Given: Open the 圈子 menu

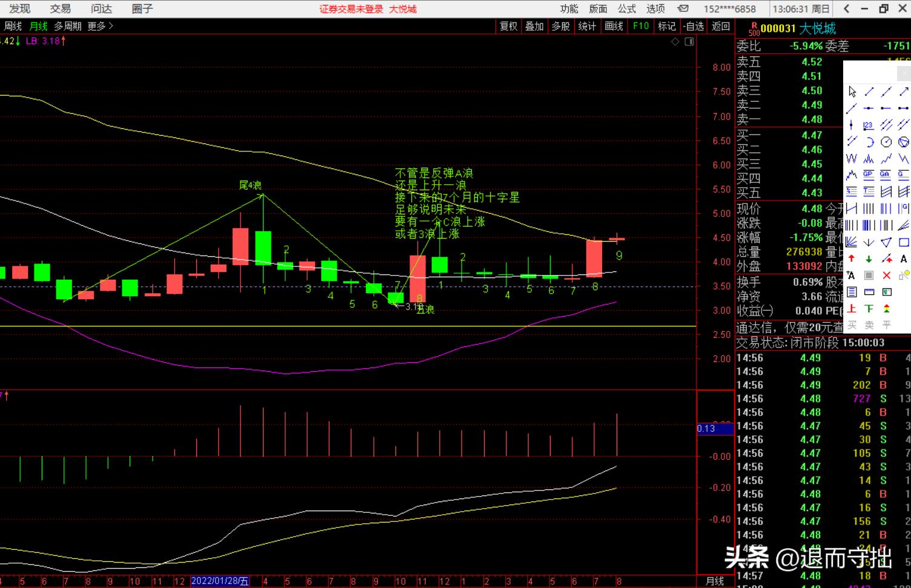Looking at the screenshot, I should coord(142,8).
